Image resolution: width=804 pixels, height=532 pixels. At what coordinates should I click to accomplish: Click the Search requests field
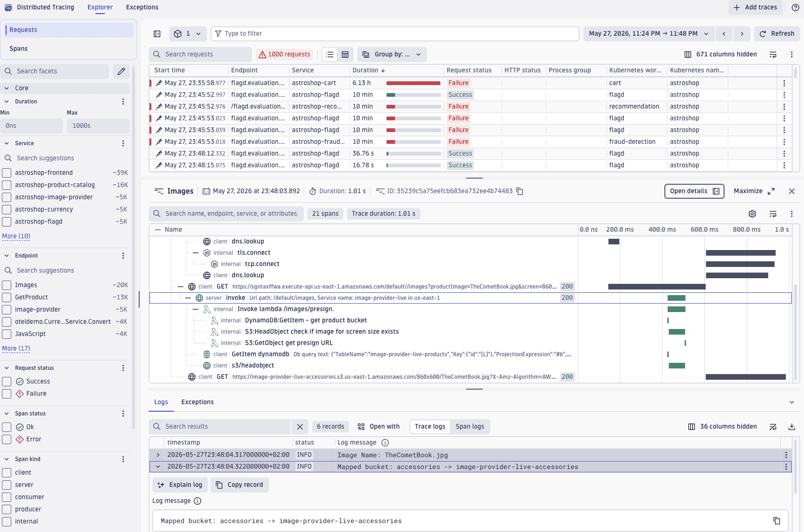(x=201, y=55)
